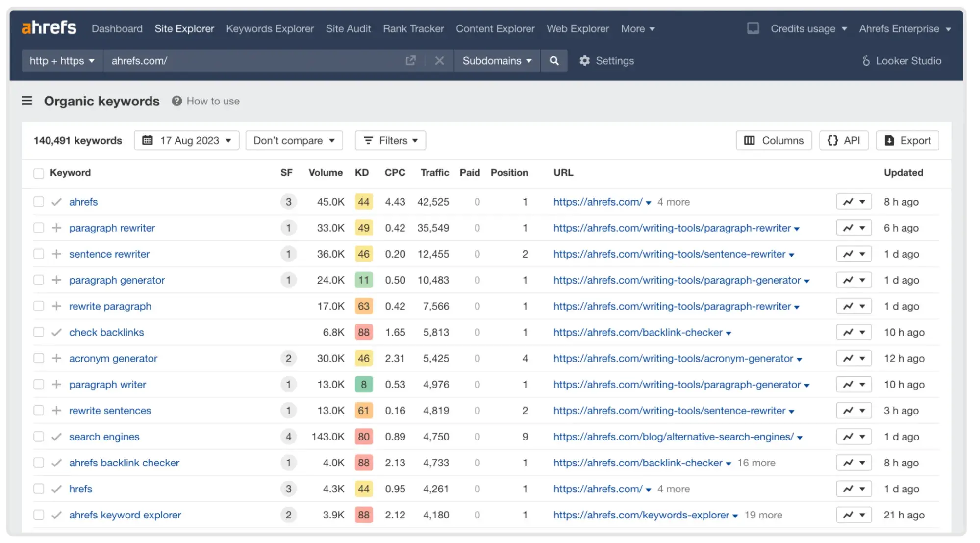This screenshot has height=543, width=980.
Task: Expand the More navigation menu
Action: point(638,28)
